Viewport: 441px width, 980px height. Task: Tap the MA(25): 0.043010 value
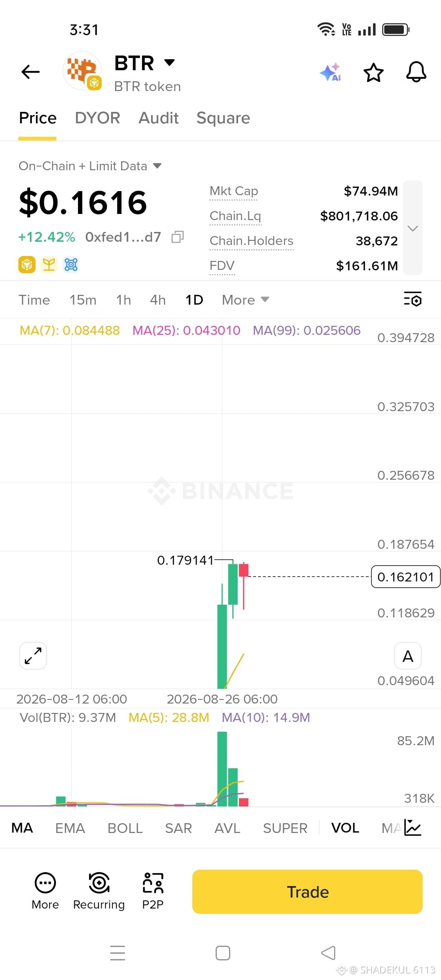click(186, 330)
